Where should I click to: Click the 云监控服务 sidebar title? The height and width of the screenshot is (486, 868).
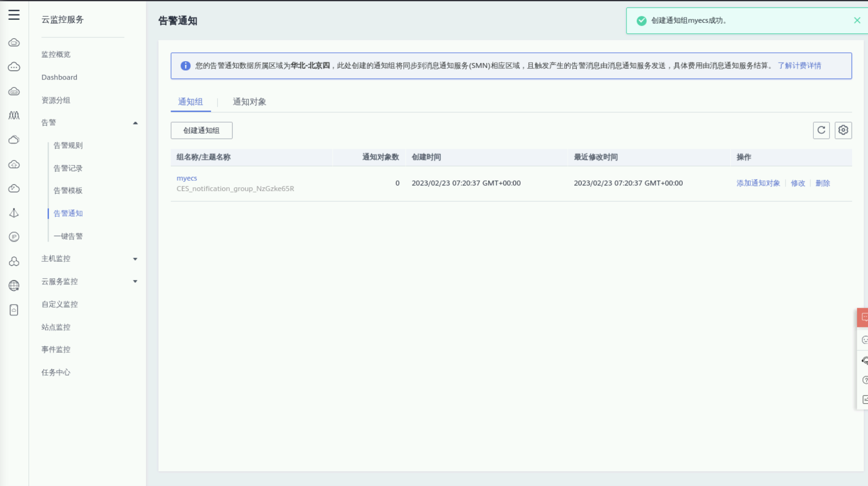coord(63,19)
